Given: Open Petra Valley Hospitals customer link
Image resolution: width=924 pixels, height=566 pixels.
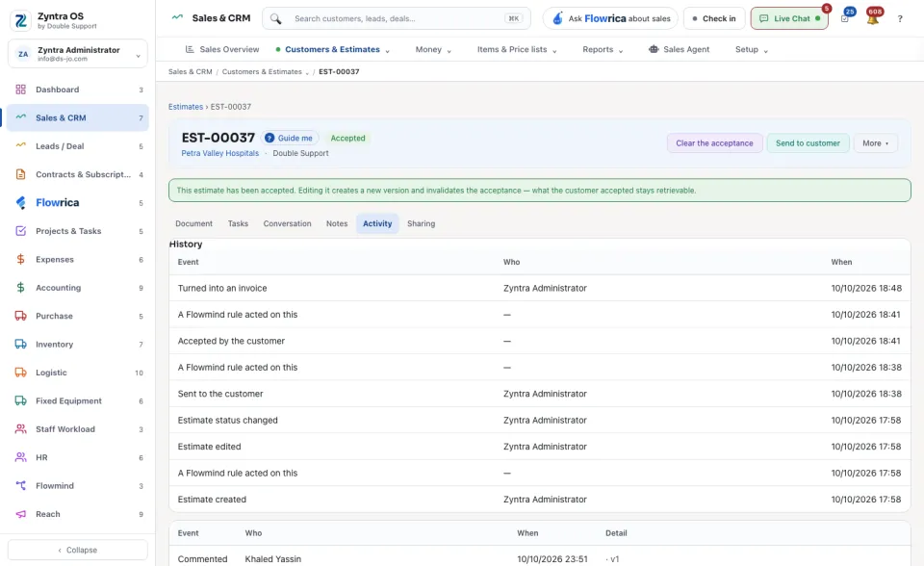Looking at the screenshot, I should (x=219, y=153).
